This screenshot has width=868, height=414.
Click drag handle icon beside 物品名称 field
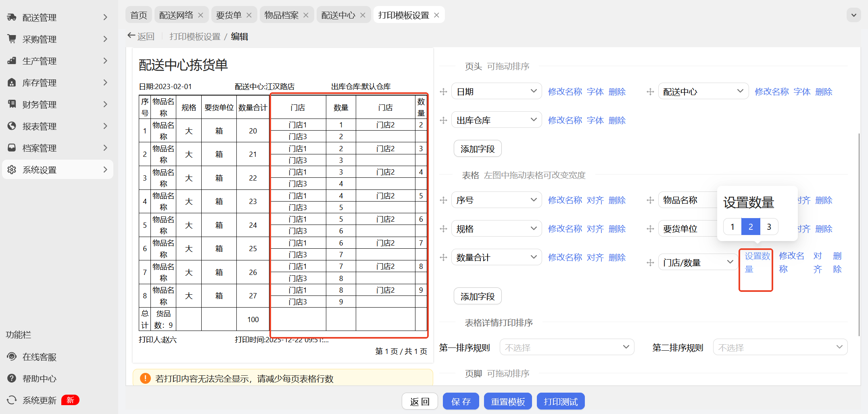click(x=650, y=200)
